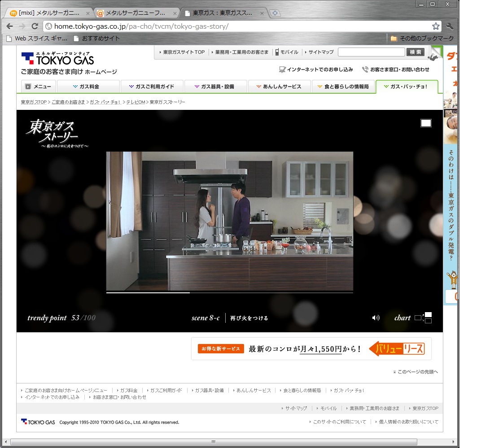Click breadcrumb ご家庭のお客さま
Screen dimensions: 481x448
coord(68,102)
